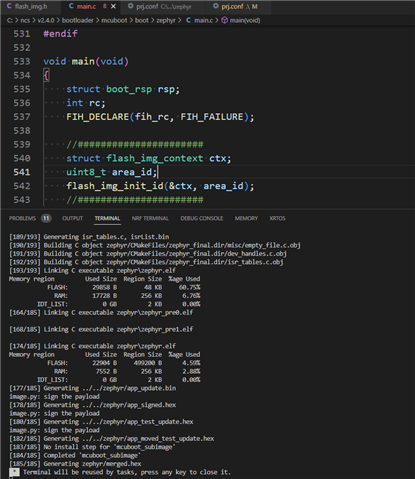
Task: Open the 'C:' drive breadcrumb
Action: tap(10, 20)
